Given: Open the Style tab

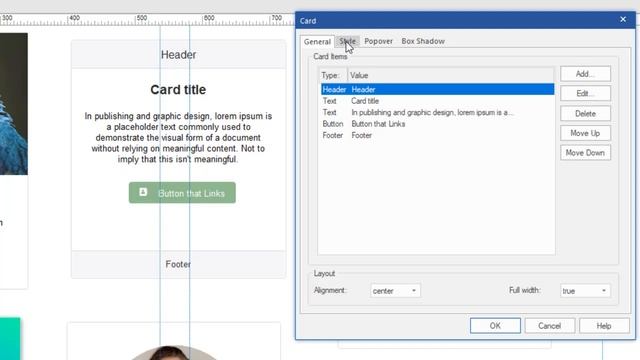Looking at the screenshot, I should pos(347,41).
